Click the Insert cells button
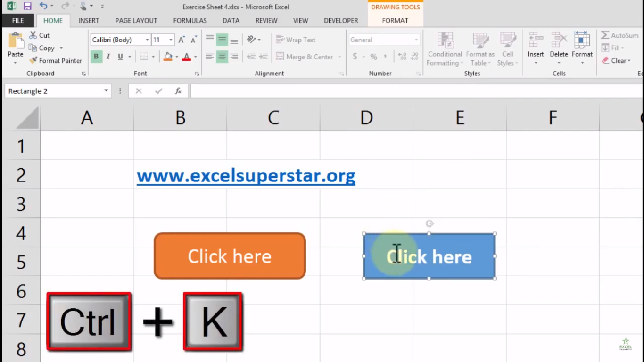The height and width of the screenshot is (362, 644). pos(536,49)
